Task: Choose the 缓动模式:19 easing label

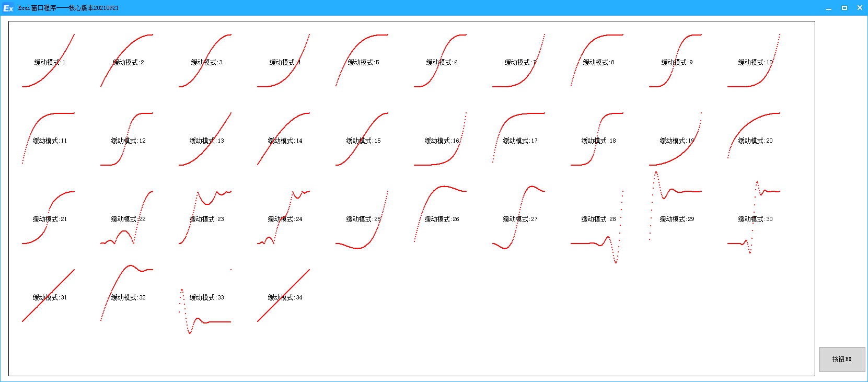Action: click(677, 141)
